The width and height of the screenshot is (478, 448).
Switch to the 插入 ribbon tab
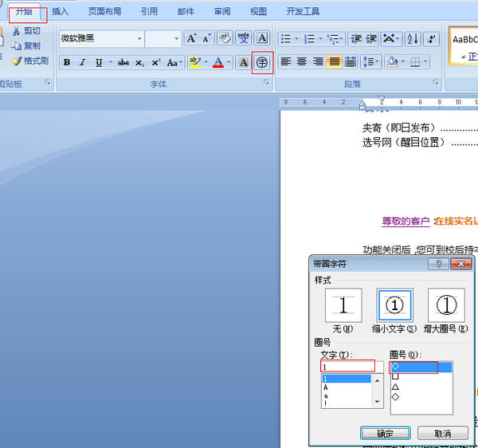61,12
